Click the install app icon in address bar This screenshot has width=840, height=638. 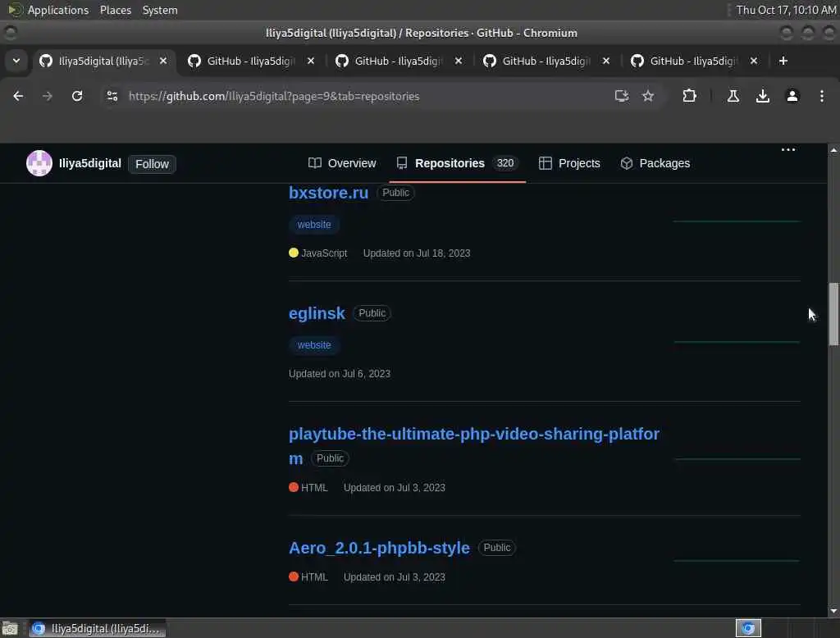pyautogui.click(x=622, y=96)
